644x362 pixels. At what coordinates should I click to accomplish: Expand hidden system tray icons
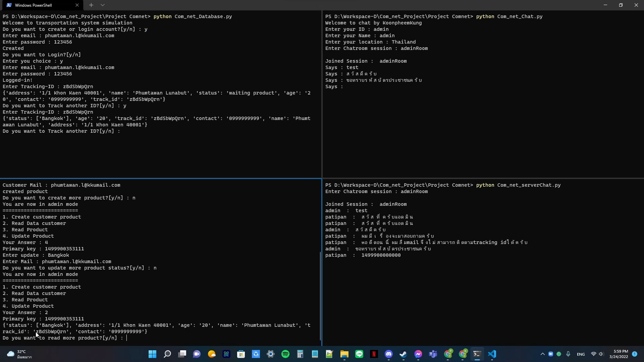click(x=543, y=354)
